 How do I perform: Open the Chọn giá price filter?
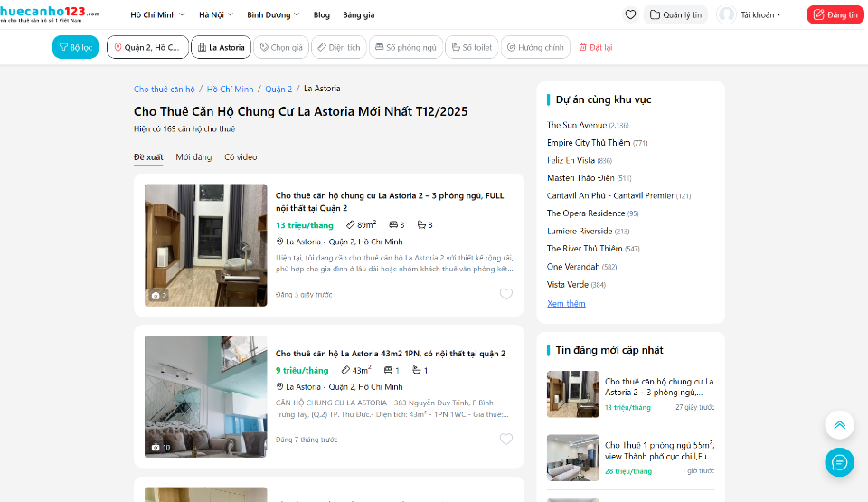tap(281, 47)
